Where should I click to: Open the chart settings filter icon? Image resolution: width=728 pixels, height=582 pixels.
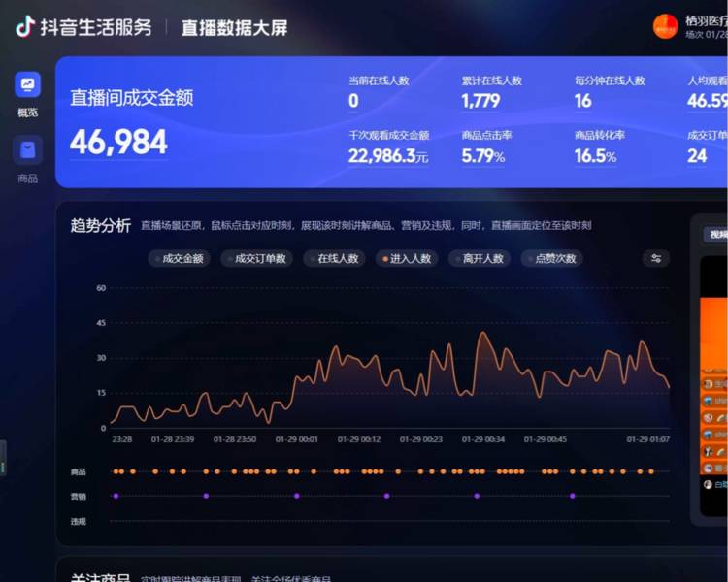(656, 258)
